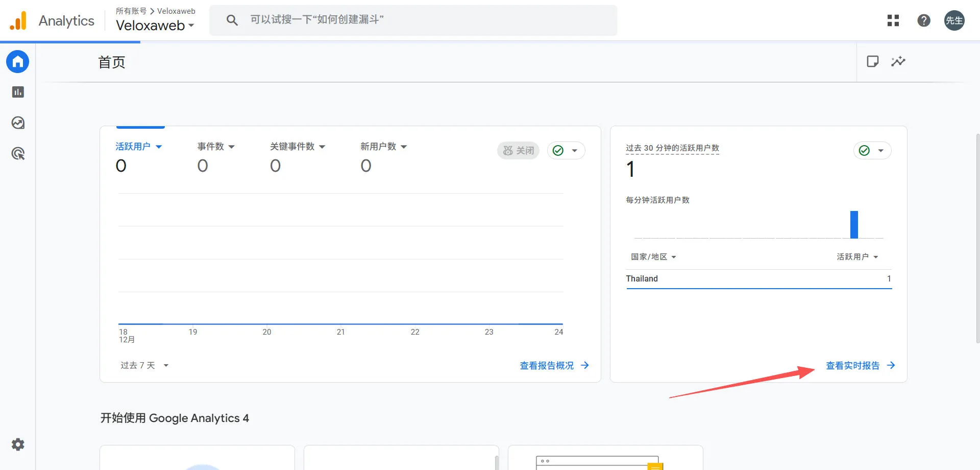Open your 先生 account avatar menu
The height and width of the screenshot is (470, 980).
point(954,20)
